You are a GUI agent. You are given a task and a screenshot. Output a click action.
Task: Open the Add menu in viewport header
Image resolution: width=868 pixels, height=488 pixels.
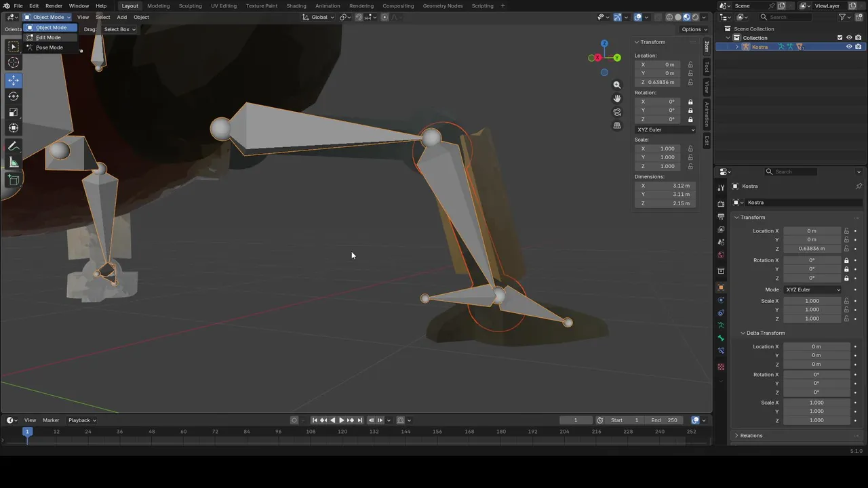pos(121,17)
